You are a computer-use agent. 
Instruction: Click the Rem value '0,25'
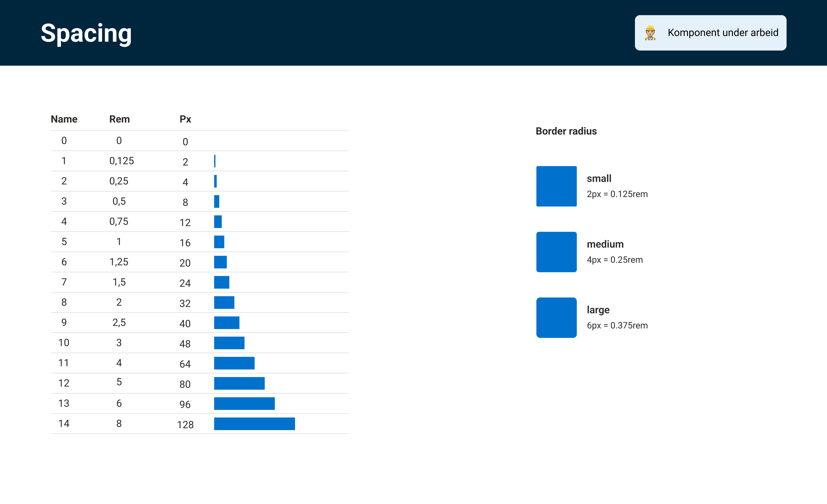point(119,181)
